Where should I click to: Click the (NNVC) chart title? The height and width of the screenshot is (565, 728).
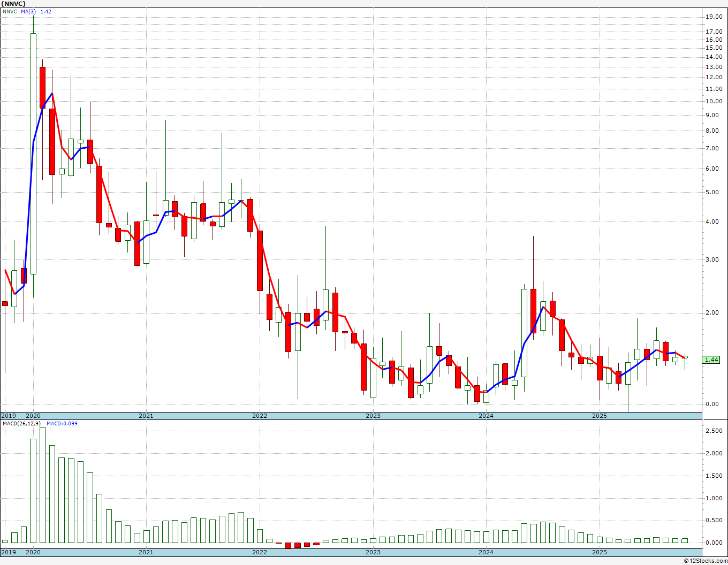13,3
